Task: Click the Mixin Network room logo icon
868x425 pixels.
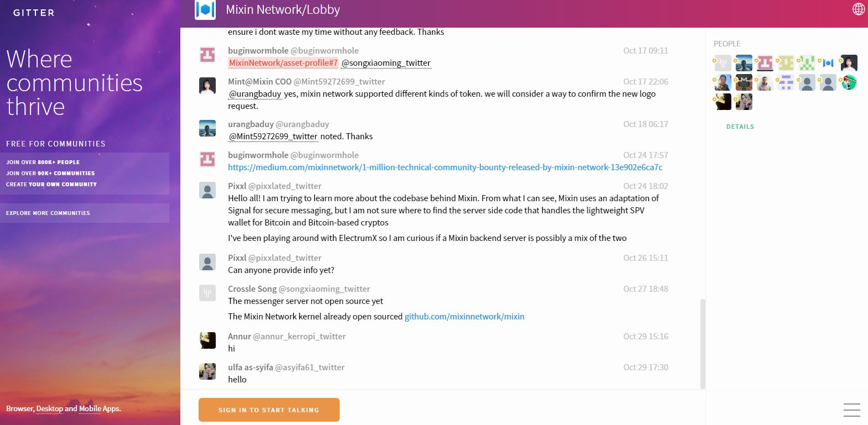Action: [205, 10]
